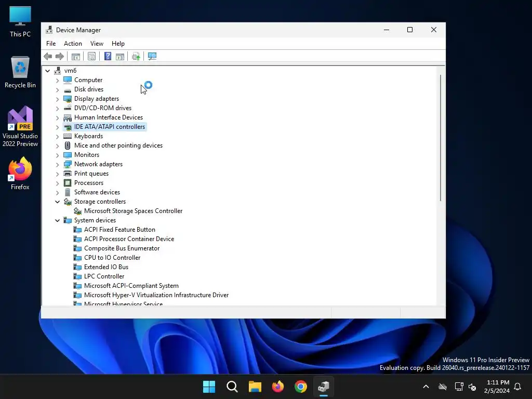The image size is (532, 399).
Task: Click Show/Hide Action Pane toolbar icon
Action: 120,56
